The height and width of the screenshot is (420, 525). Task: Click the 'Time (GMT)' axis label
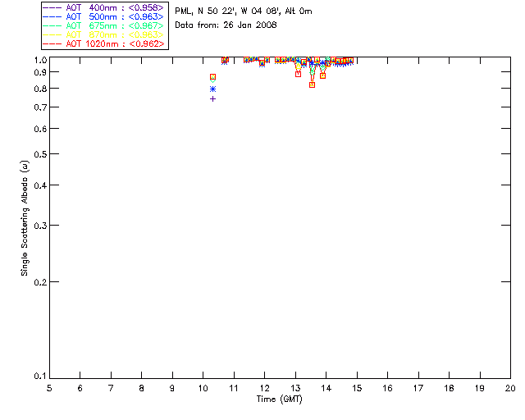tap(279, 399)
